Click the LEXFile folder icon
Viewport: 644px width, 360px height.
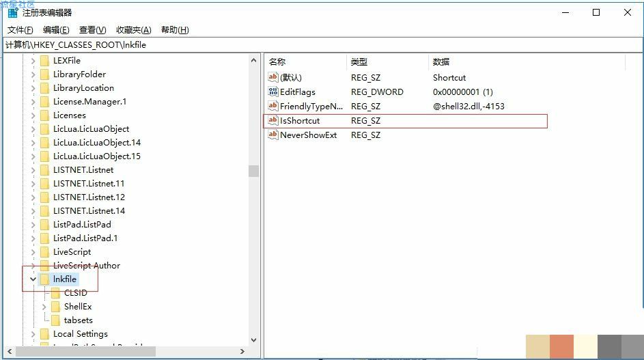pos(45,61)
